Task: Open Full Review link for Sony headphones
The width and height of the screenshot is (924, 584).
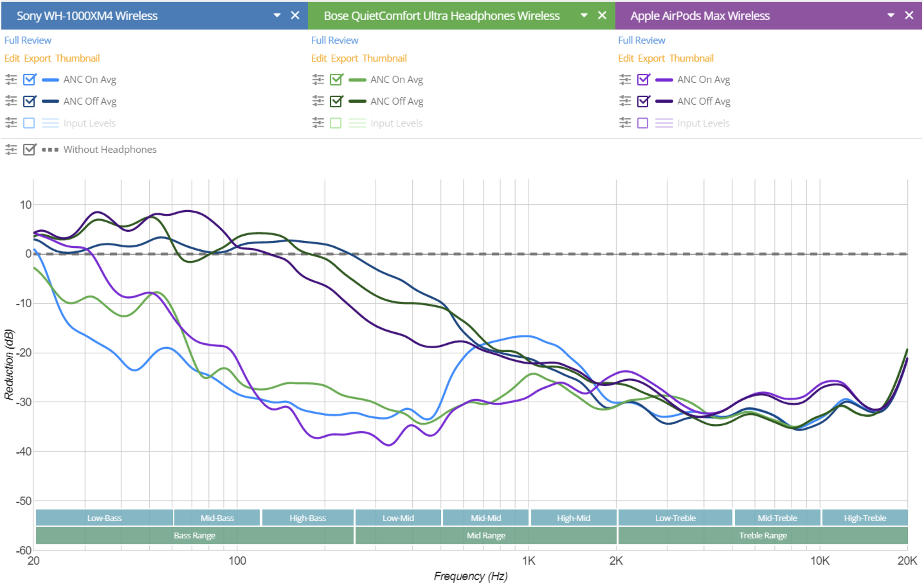Action: coord(28,40)
